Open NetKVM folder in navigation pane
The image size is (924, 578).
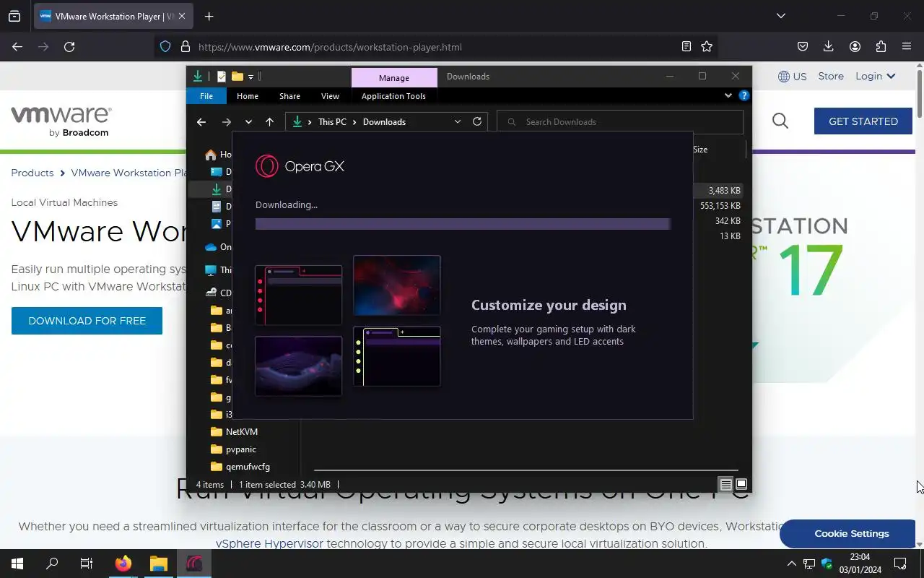point(241,432)
